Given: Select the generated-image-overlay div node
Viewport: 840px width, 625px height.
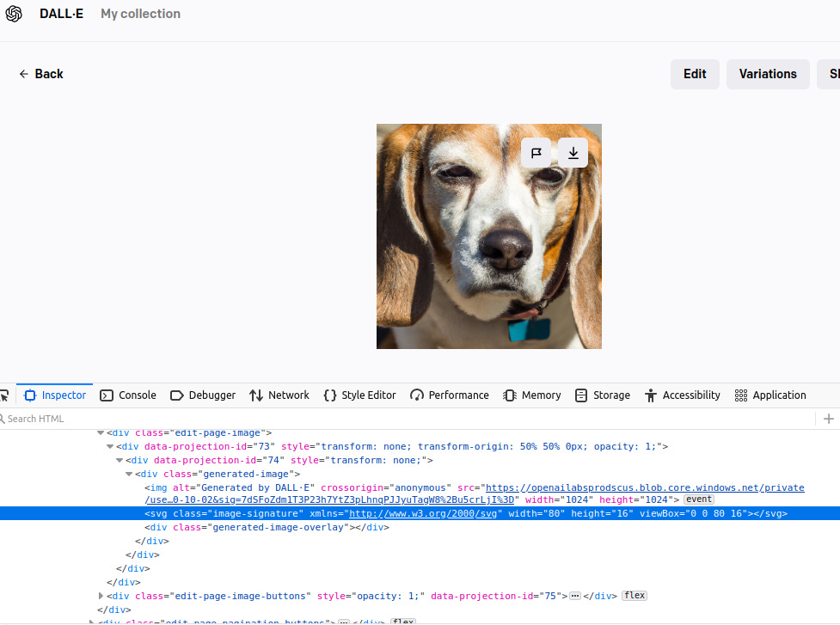Looking at the screenshot, I should 420,528.
